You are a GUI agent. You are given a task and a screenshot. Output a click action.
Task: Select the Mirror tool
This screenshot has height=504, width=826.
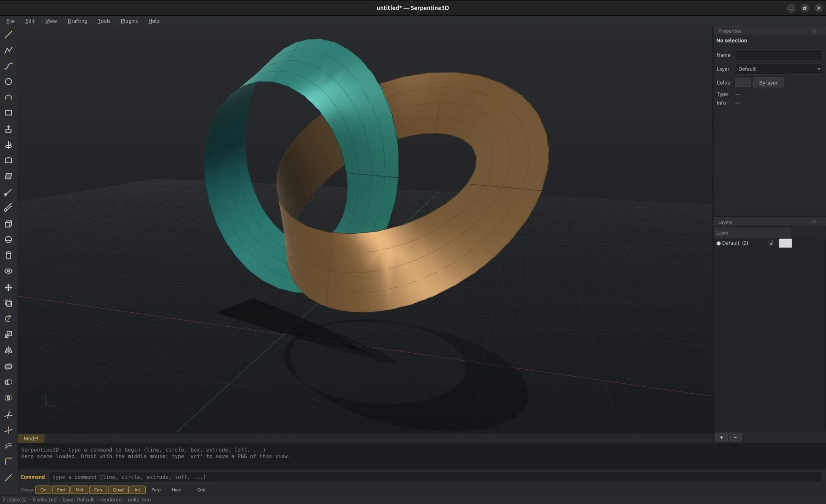[x=8, y=350]
